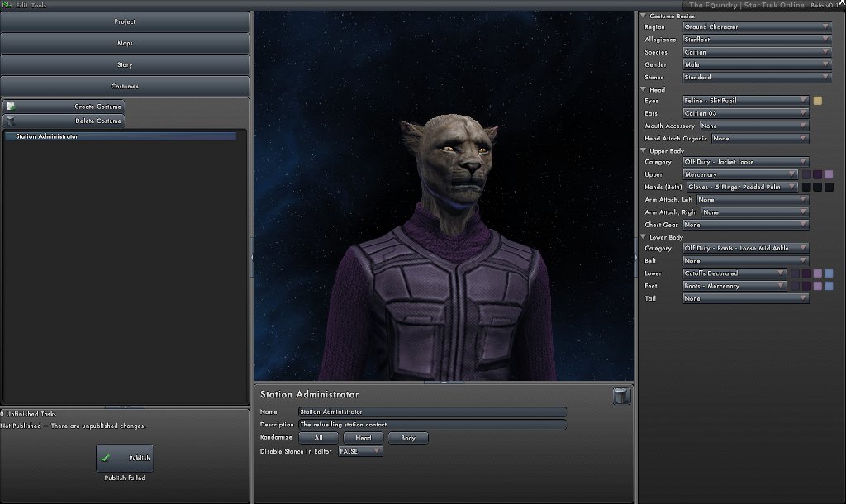Switch to the Maps section
The width and height of the screenshot is (846, 504).
coord(125,43)
